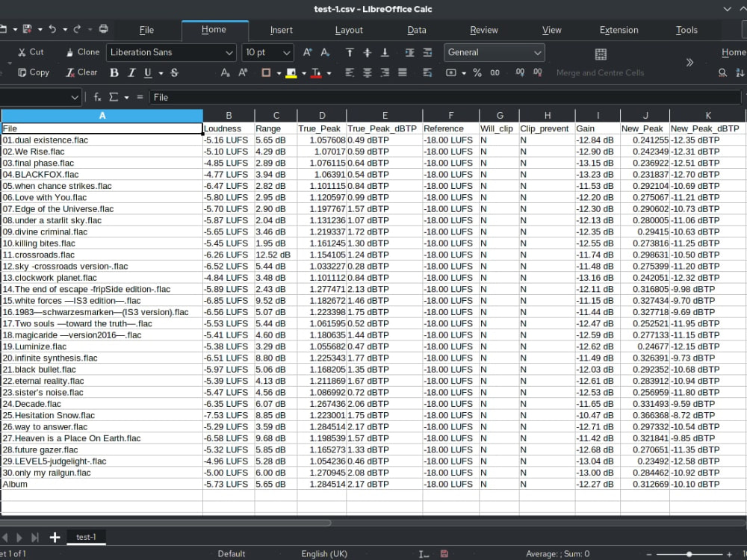Align text left
This screenshot has height=560, width=747.
click(350, 73)
